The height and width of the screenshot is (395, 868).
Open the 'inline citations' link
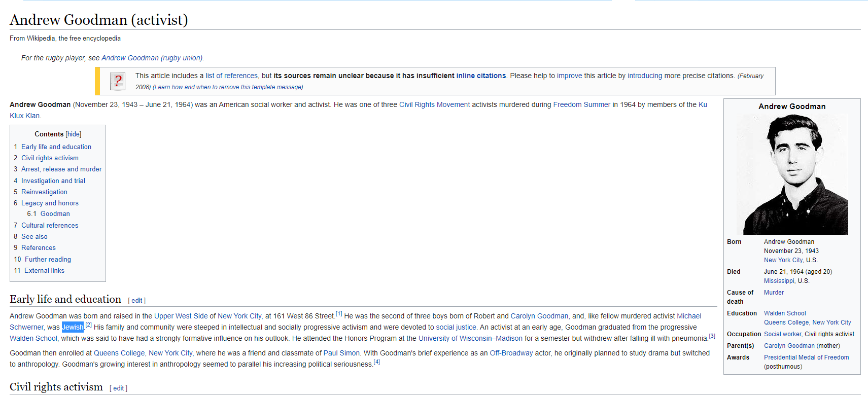tap(481, 76)
